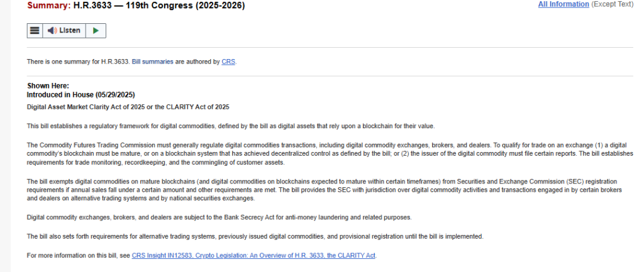Screen dimensions: 644x272
Task: Follow the Bill summaries link
Action: pyautogui.click(x=152, y=62)
